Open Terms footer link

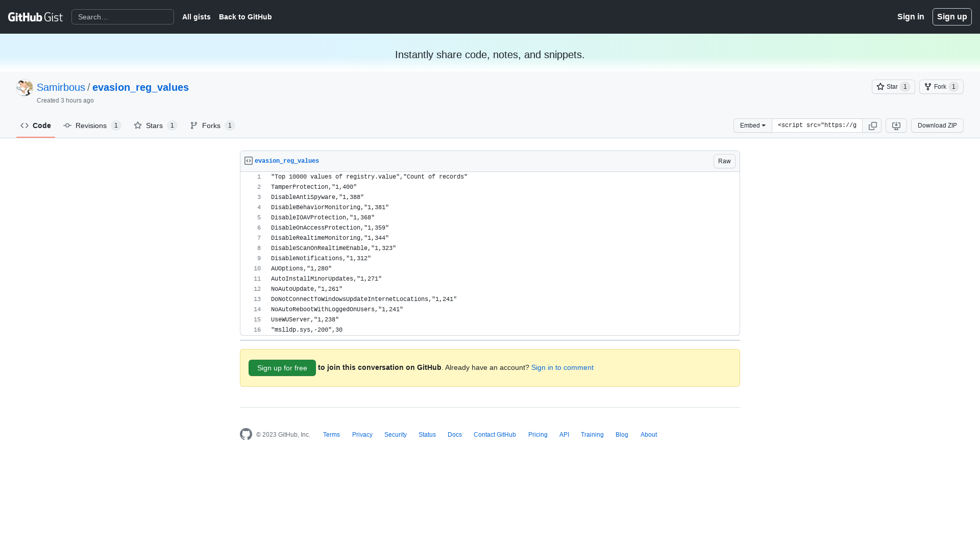pos(331,435)
